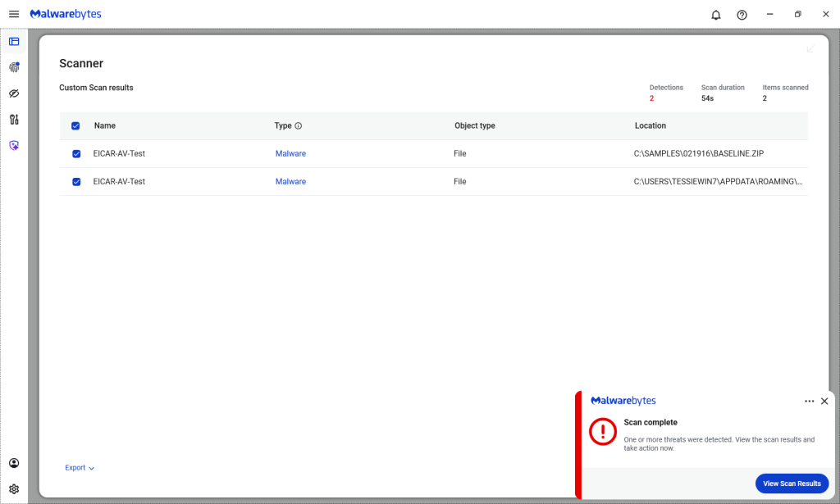840x504 pixels.
Task: Open the notifications bell
Action: [716, 15]
